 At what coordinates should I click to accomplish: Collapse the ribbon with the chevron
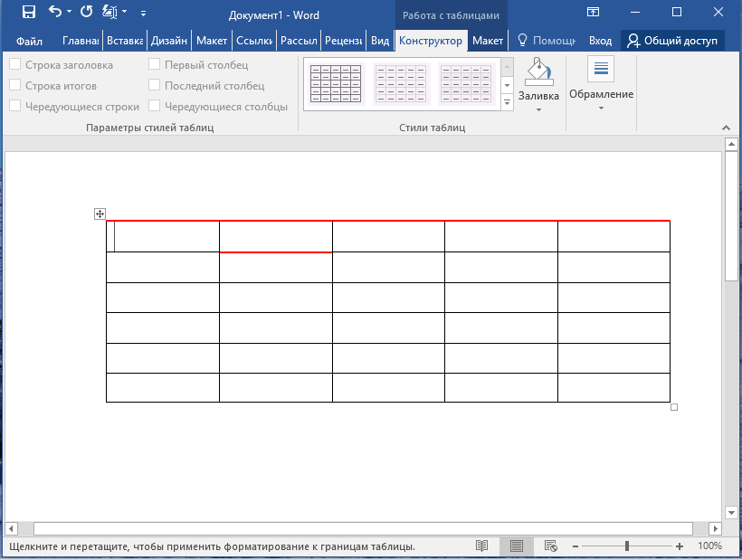[725, 128]
